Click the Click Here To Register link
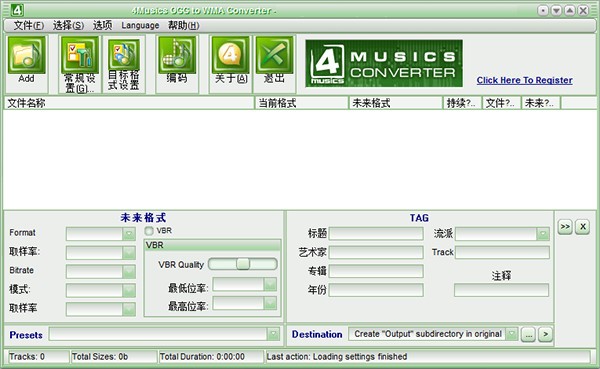 [x=525, y=80]
